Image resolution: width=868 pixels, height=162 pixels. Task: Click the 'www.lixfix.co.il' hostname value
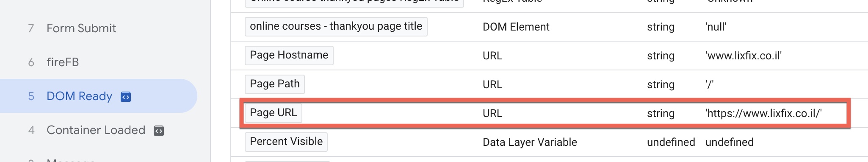point(744,56)
